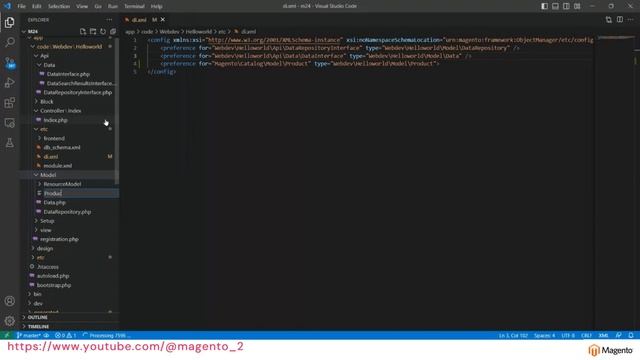Open changes compare icon in editor toolbar
Viewport: 640px width, 360px height.
tap(609, 20)
